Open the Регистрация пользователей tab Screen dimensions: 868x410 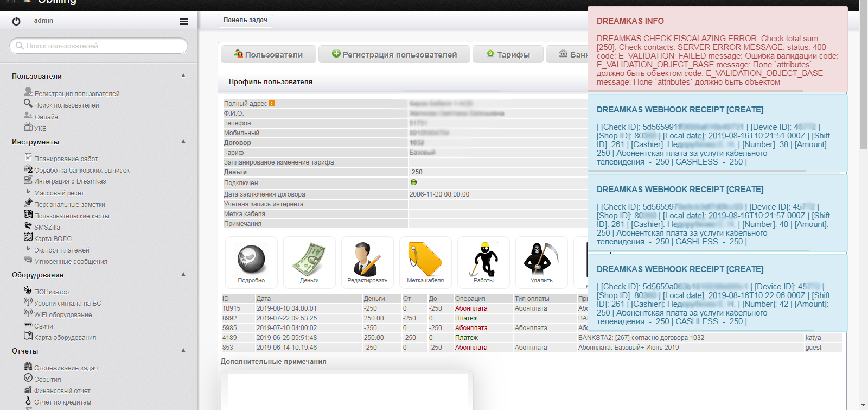[x=394, y=54]
